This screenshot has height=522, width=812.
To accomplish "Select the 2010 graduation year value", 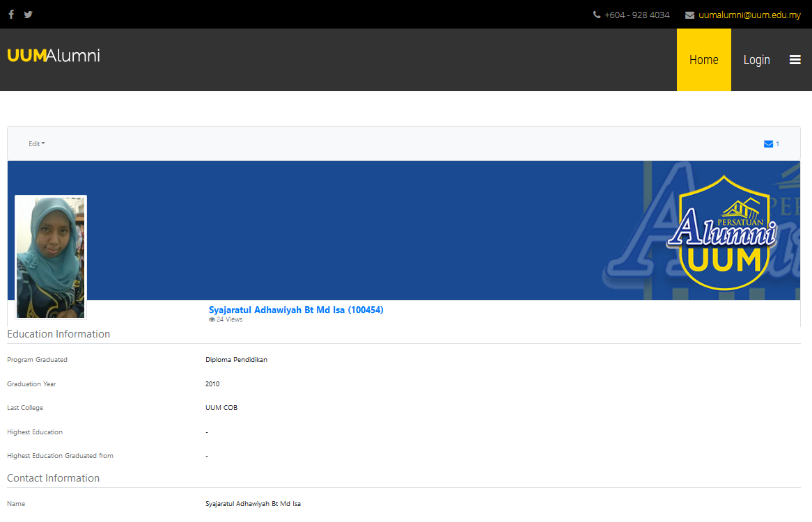I will 212,384.
